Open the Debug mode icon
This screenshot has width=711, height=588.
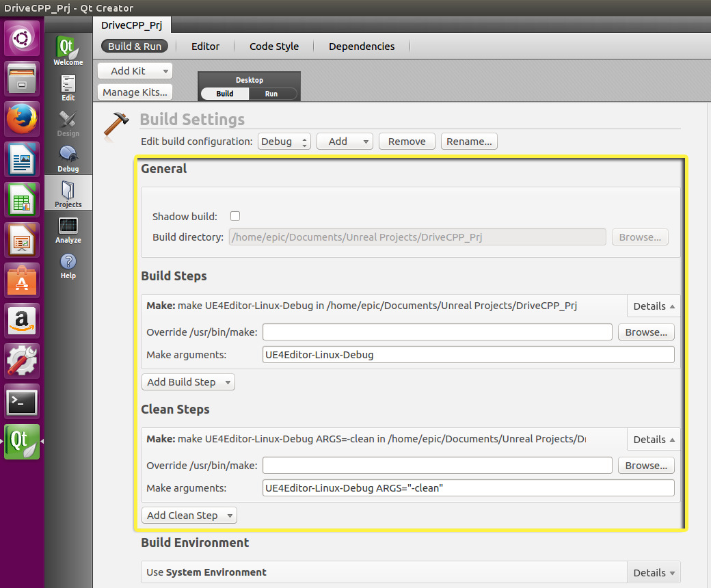pyautogui.click(x=68, y=158)
